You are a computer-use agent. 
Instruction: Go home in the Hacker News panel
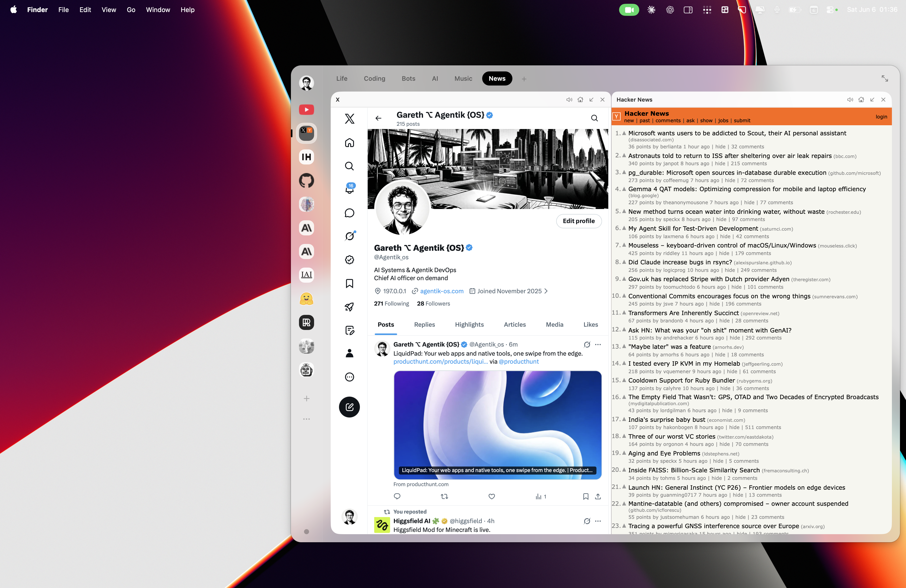(x=861, y=100)
